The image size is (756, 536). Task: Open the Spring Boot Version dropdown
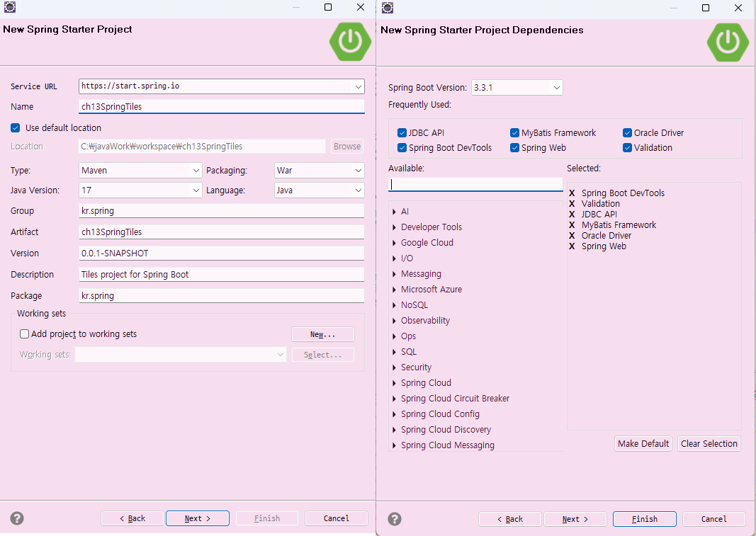point(556,88)
